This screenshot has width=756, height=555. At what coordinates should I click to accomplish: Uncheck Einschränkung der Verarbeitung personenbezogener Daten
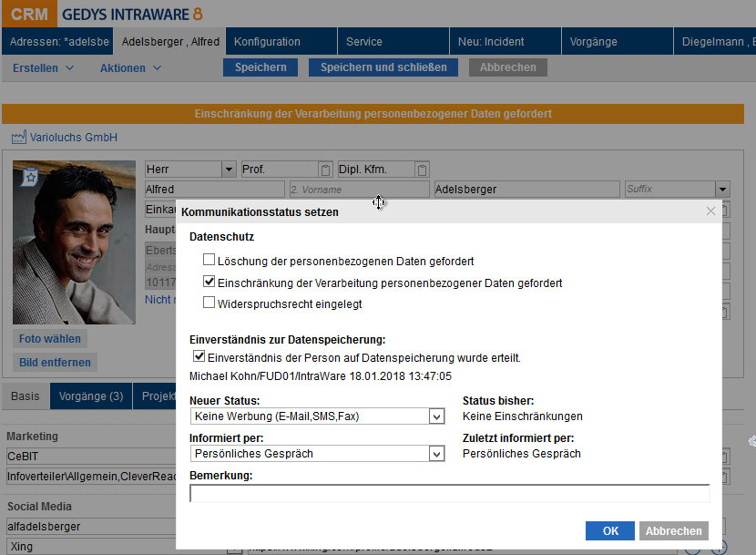click(209, 283)
